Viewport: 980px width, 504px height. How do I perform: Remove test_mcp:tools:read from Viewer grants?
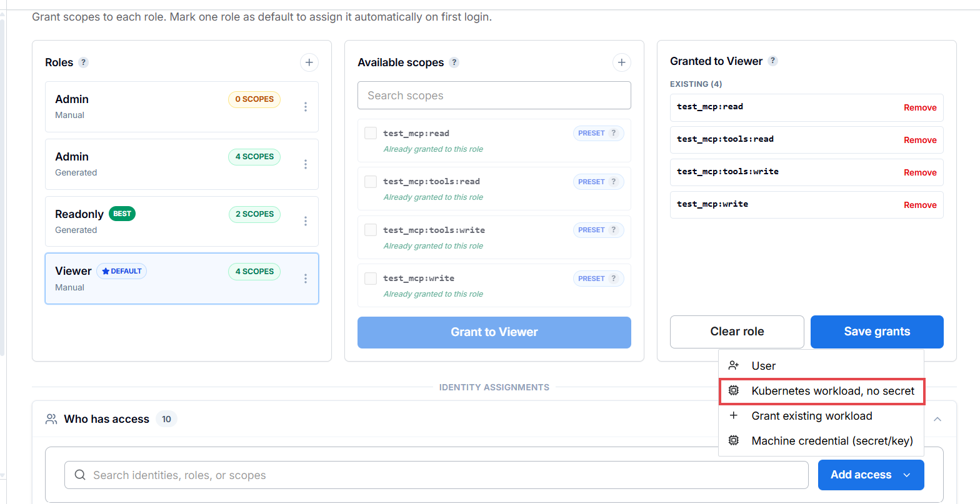(920, 140)
